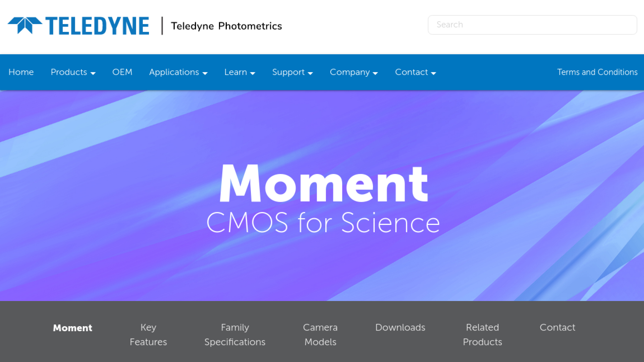Open the Company dropdown menu

point(354,72)
